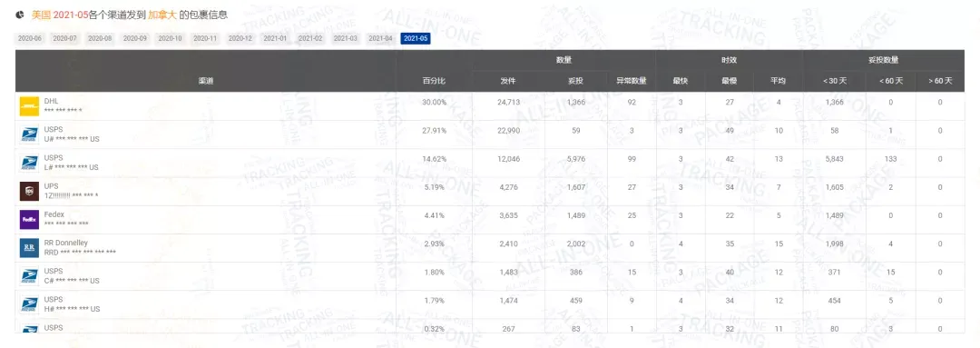This screenshot has width=980, height=348.
Task: Click the USPS logo in C# row
Action: tap(29, 276)
